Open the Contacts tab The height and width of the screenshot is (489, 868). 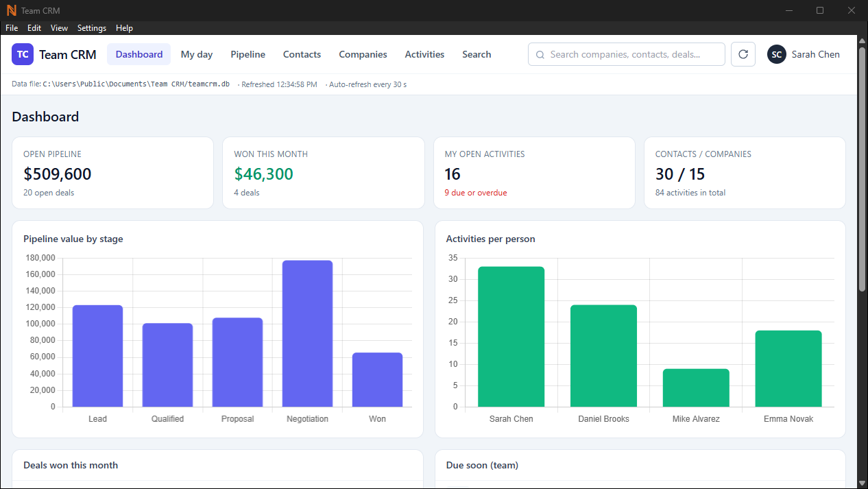302,54
